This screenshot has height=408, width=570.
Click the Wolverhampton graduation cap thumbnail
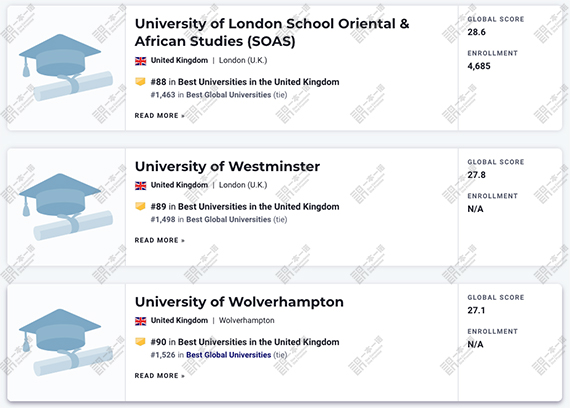(x=66, y=343)
